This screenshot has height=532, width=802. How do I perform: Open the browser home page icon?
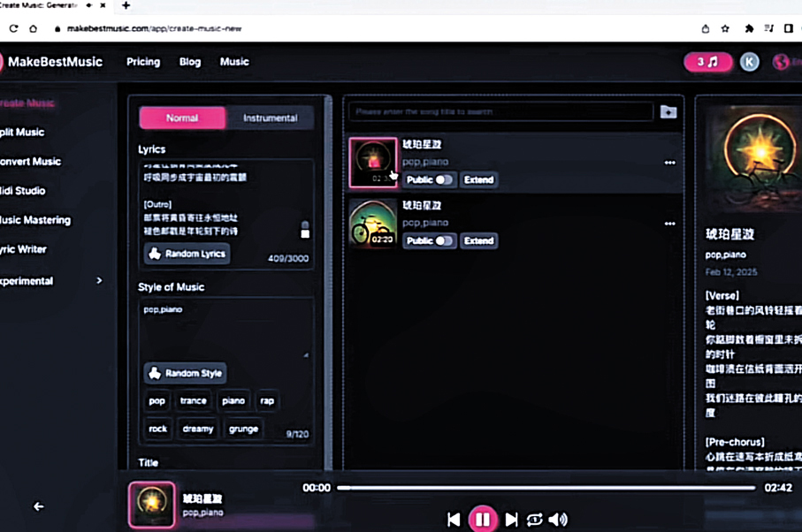34,28
